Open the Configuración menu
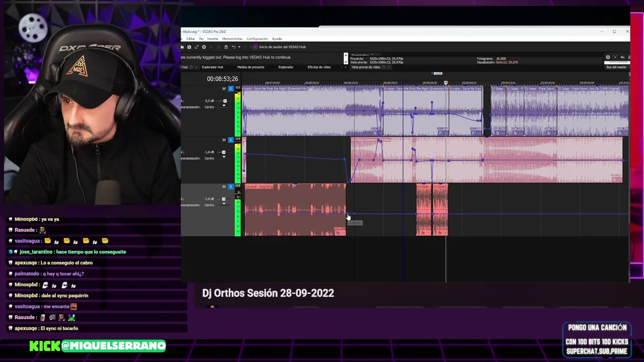The height and width of the screenshot is (362, 644). pyautogui.click(x=257, y=39)
